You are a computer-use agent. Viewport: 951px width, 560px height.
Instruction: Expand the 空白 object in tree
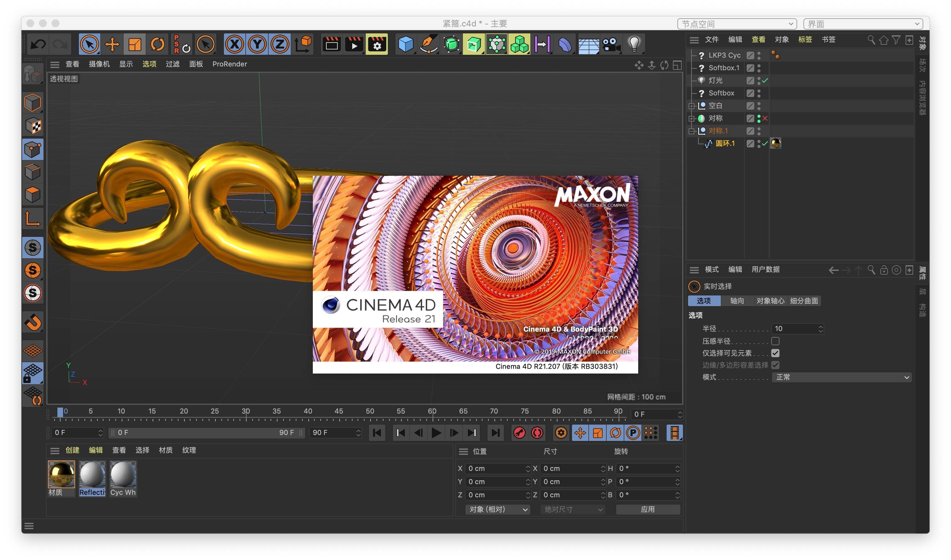coord(691,106)
